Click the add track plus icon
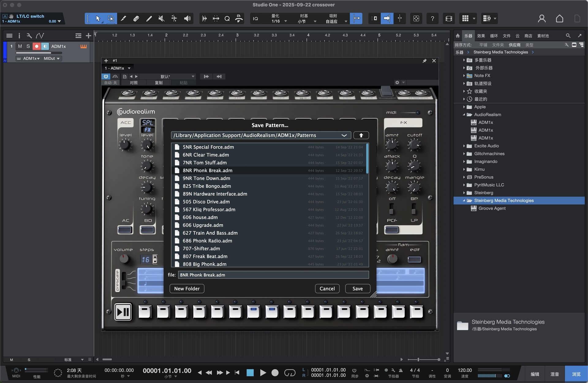Screen dimensions: 588x383 coord(88,36)
